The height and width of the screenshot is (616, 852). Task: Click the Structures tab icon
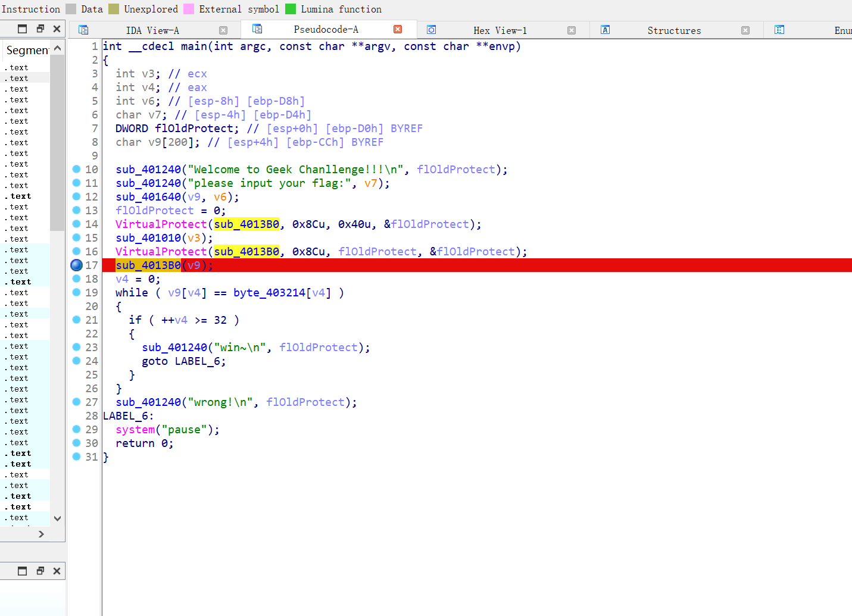605,30
